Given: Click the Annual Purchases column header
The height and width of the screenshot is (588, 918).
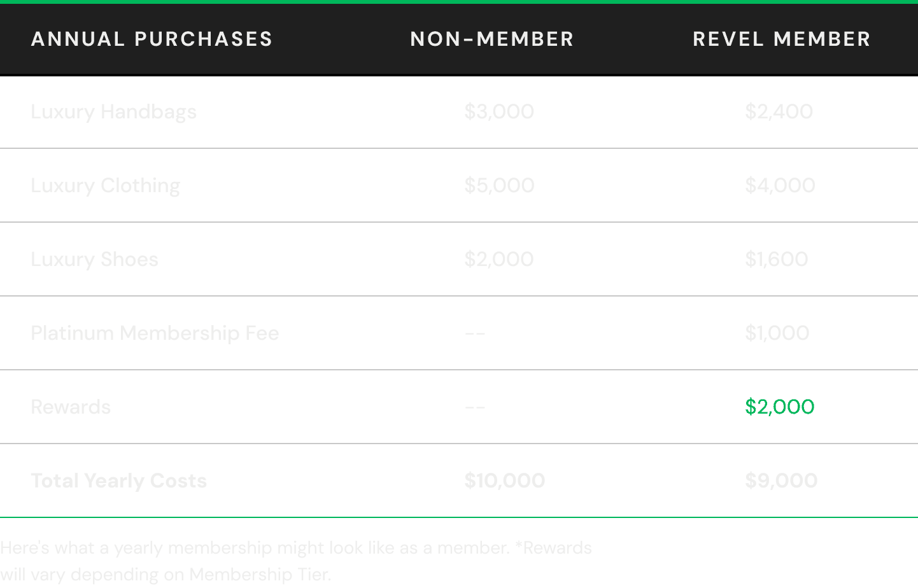Looking at the screenshot, I should click(152, 39).
